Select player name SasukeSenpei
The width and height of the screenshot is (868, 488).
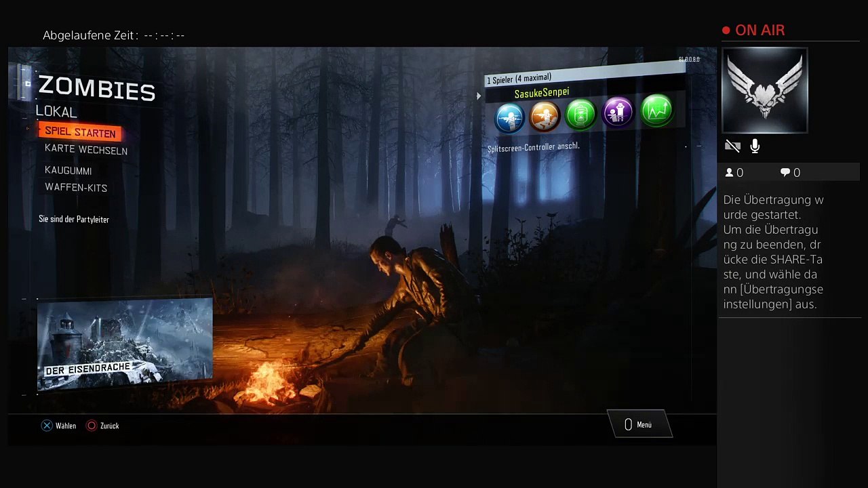click(x=542, y=94)
